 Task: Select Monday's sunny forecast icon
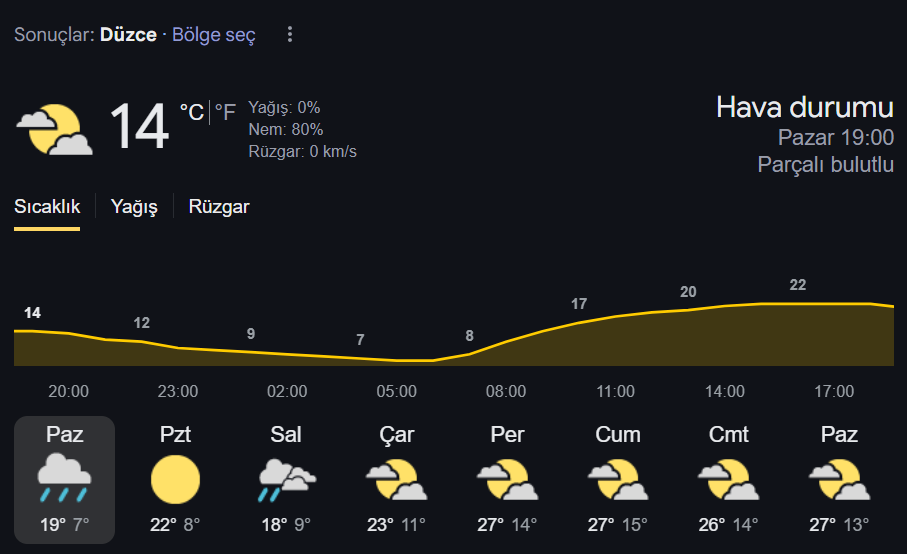click(175, 479)
